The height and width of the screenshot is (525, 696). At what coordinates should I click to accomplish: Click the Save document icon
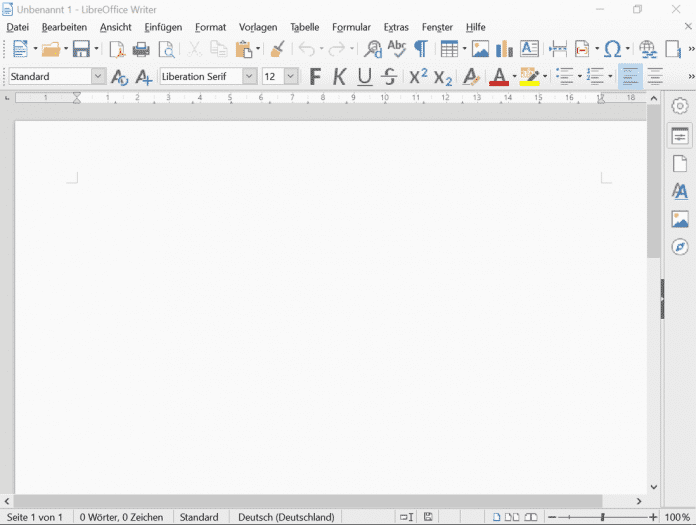[80, 49]
